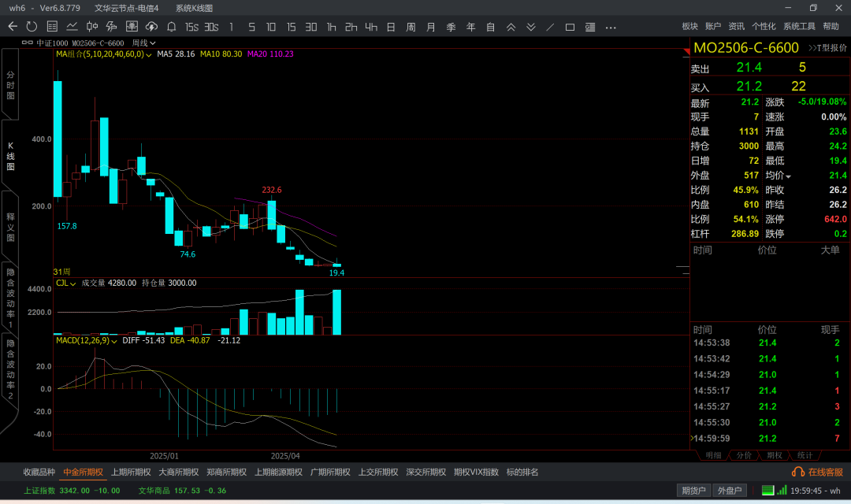Open the 均价 dropdown arrow in quote panel
Screen dimensions: 851x504
coord(788,176)
